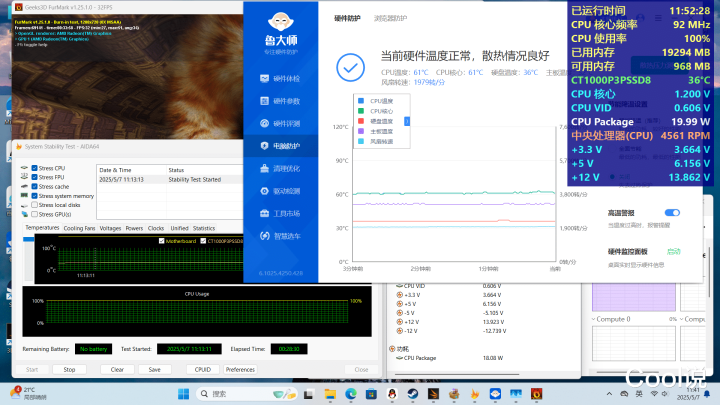The image size is (720, 405).
Task: Open 智慧选车 in Ludashi sidebar
Action: tap(280, 236)
